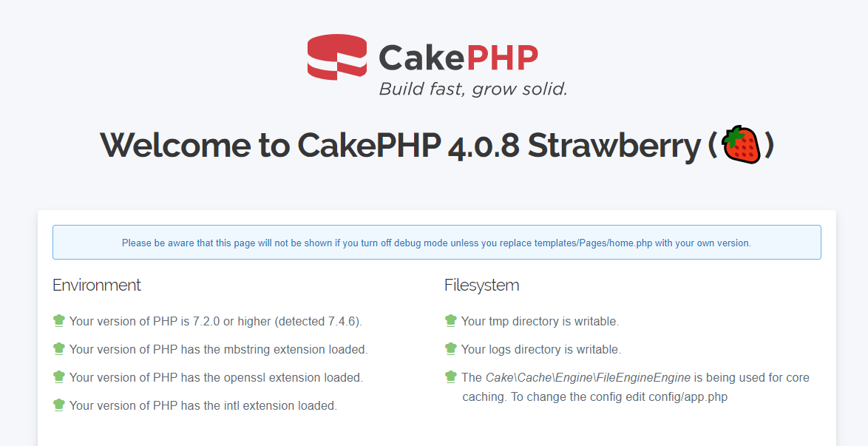This screenshot has height=446, width=868.
Task: Click the chef hat icon beside core caching line
Action: pos(451,377)
